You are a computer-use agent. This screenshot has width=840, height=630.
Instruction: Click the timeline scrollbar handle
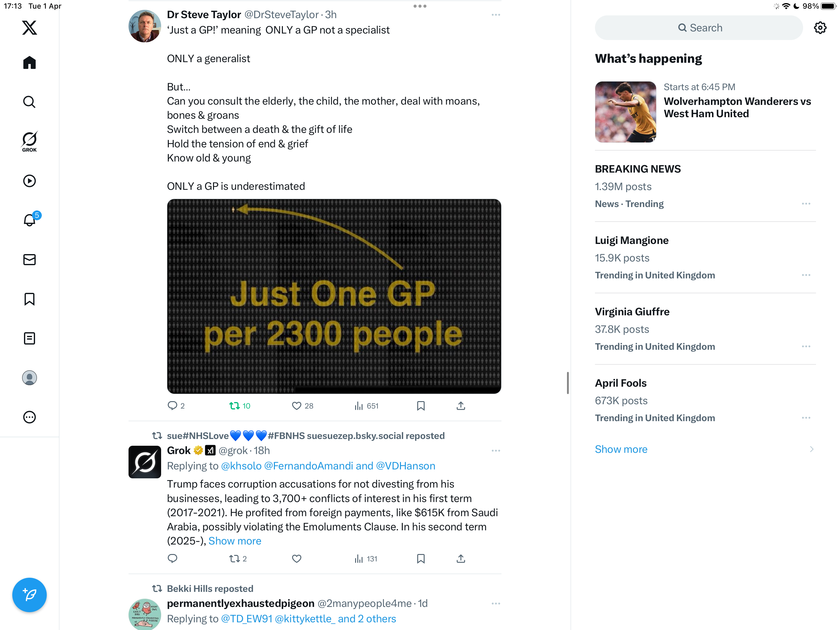568,383
